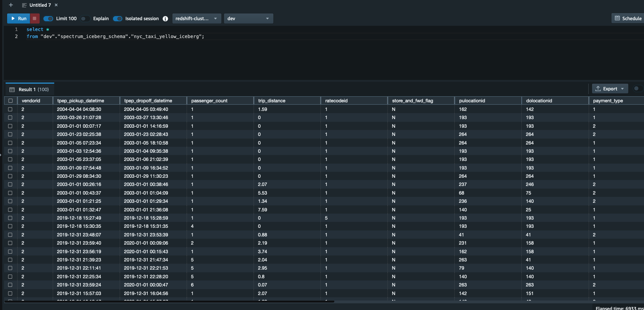Select the passenger_count column header
This screenshot has width=644, height=310.
click(220, 100)
